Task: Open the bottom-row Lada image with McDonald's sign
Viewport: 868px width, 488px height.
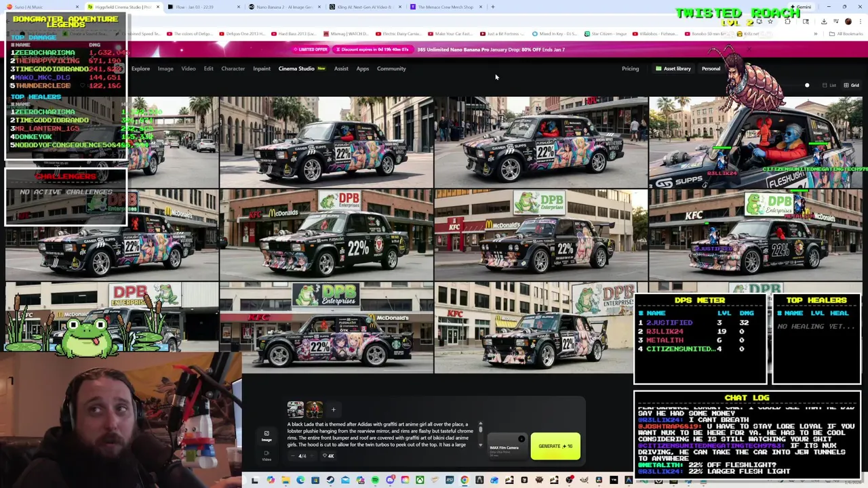Action: [326, 328]
